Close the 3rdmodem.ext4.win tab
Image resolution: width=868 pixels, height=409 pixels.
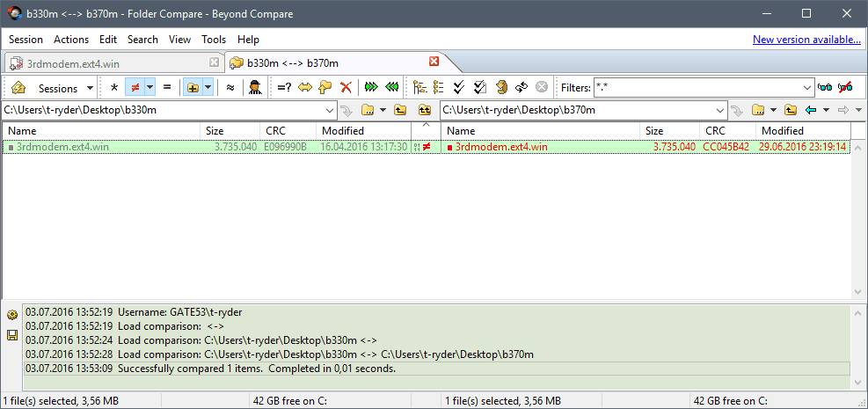pos(214,62)
